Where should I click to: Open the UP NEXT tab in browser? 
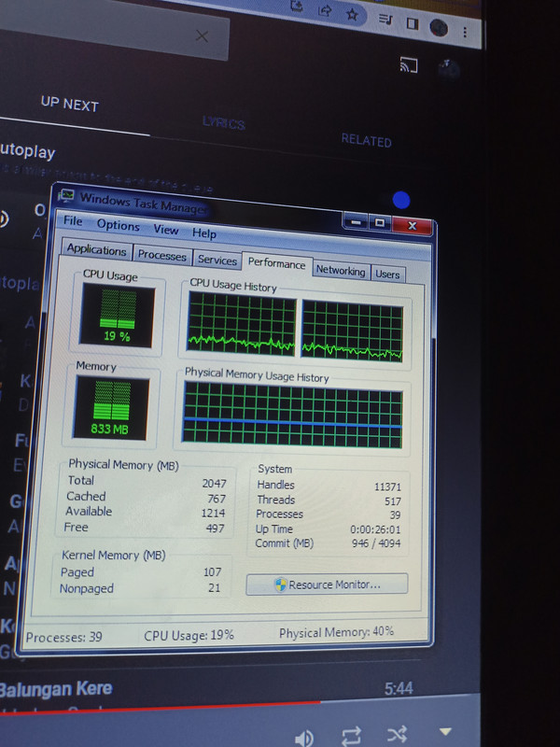pyautogui.click(x=69, y=104)
